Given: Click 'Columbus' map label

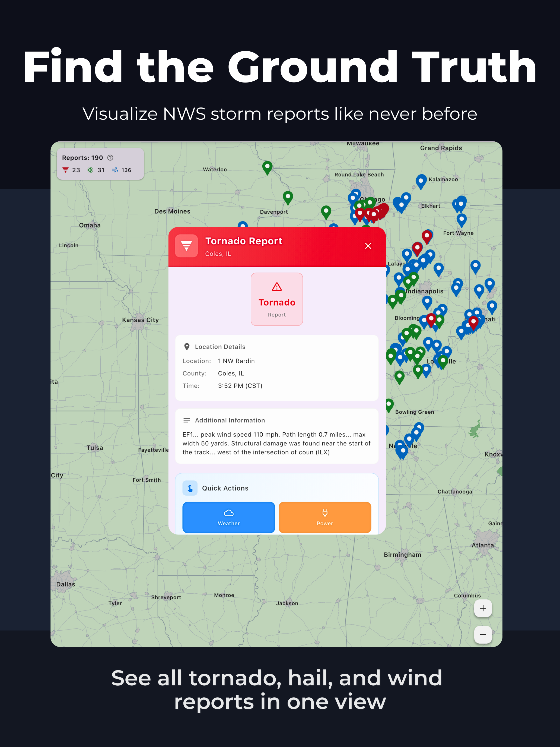Looking at the screenshot, I should pyautogui.click(x=467, y=595).
